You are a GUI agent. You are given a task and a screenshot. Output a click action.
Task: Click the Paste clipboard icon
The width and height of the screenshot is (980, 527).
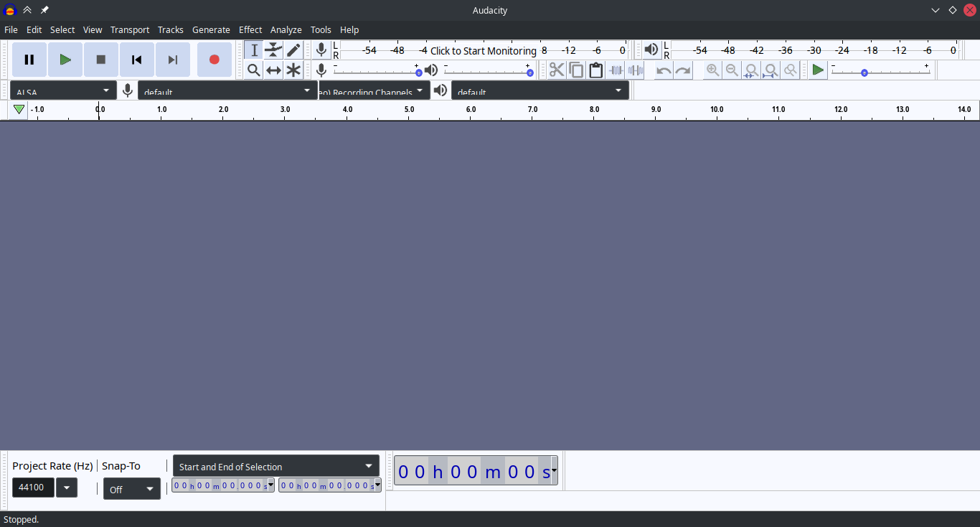pyautogui.click(x=595, y=70)
